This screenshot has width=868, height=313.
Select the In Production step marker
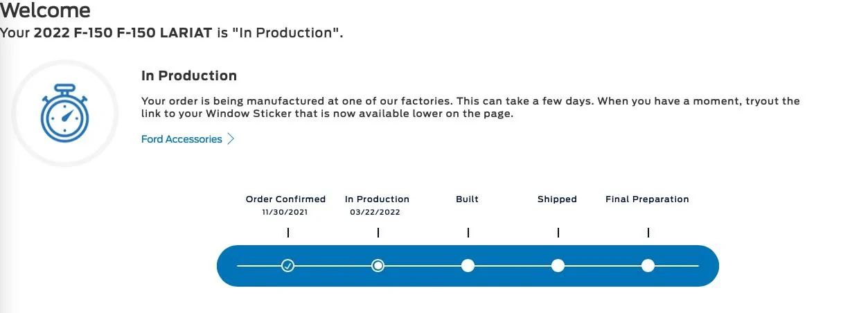[378, 265]
